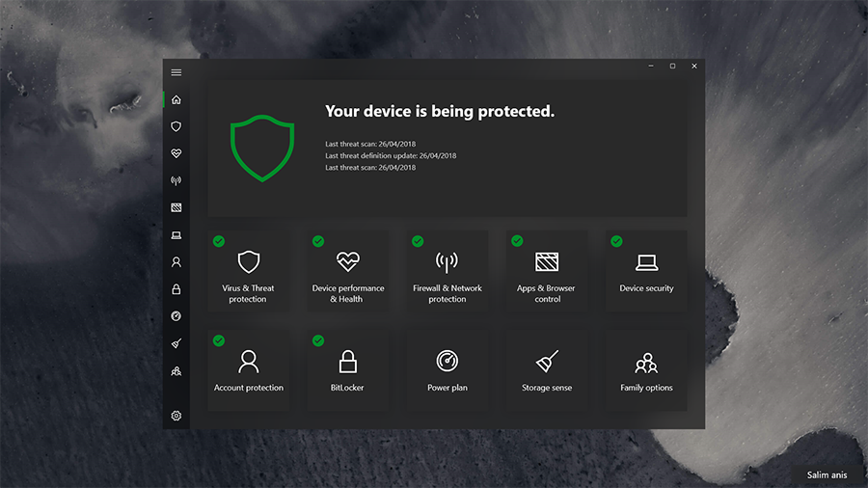
Task: Open Device health heart icon in sidebar
Action: [176, 153]
